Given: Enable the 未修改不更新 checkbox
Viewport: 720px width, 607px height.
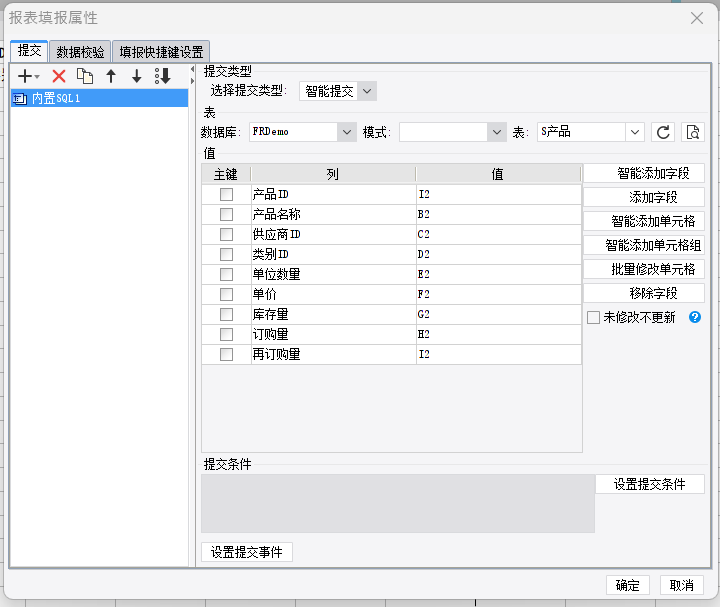Looking at the screenshot, I should [x=593, y=317].
